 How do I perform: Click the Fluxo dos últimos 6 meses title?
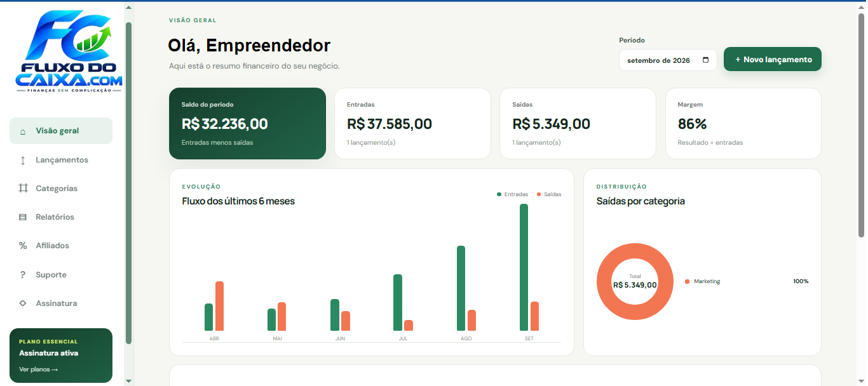(238, 201)
